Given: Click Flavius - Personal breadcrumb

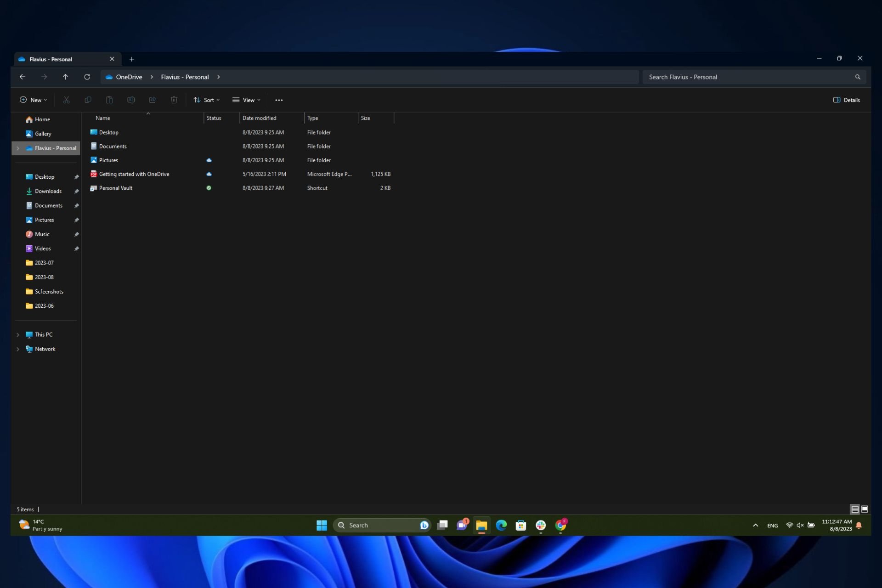Looking at the screenshot, I should [x=185, y=77].
